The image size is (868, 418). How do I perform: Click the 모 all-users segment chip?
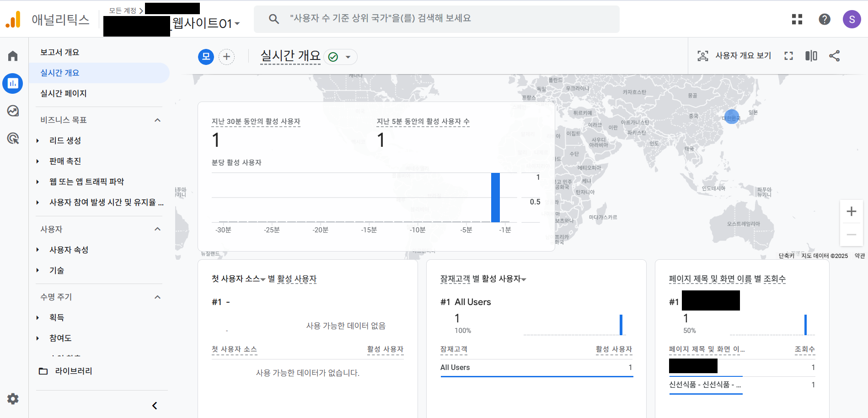(x=206, y=57)
